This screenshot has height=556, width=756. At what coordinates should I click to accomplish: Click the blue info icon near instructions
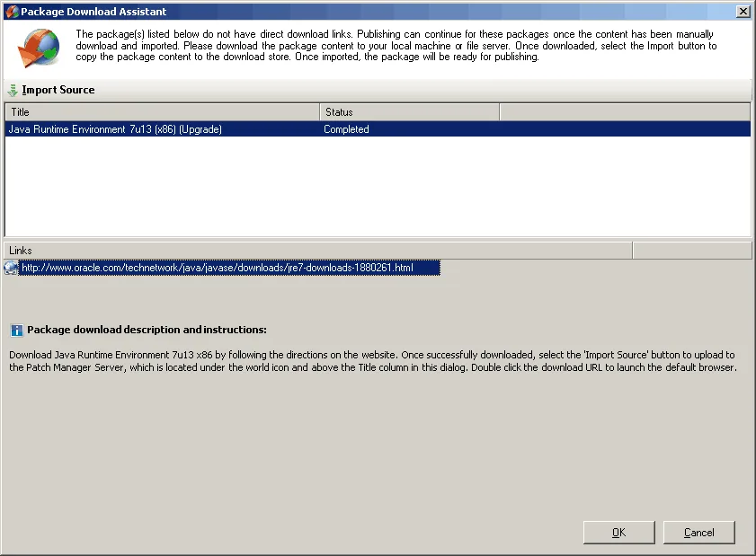pos(16,331)
